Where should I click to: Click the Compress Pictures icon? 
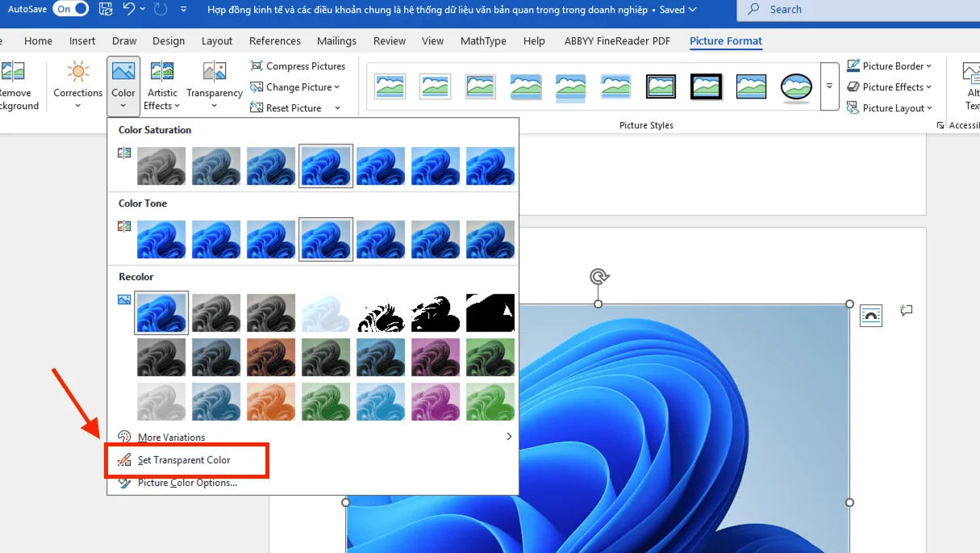tap(256, 66)
